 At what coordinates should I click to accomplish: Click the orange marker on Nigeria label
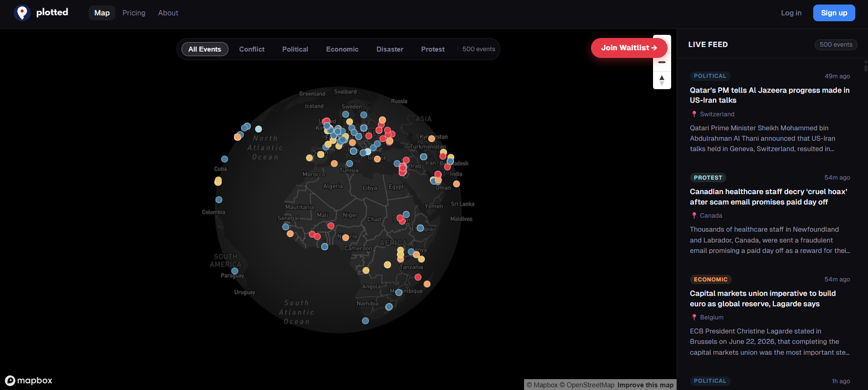point(346,238)
